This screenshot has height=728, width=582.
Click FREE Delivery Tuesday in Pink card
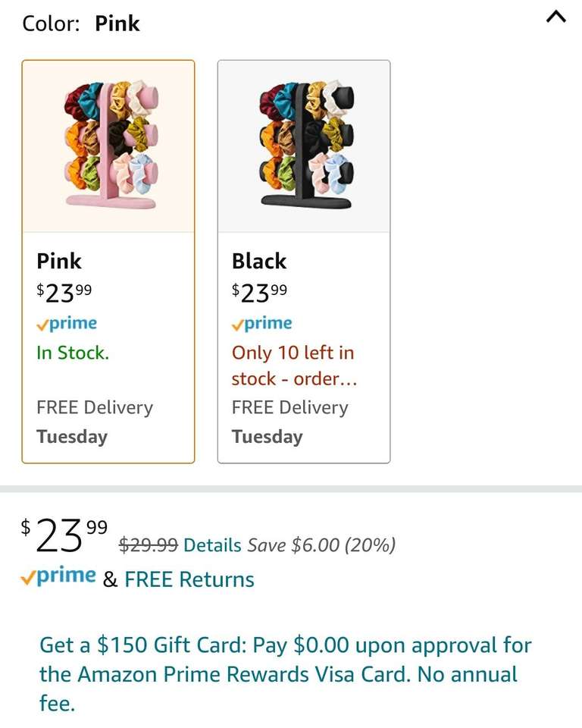(95, 422)
